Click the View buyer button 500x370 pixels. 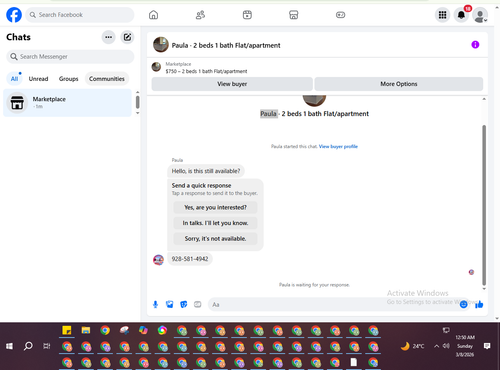click(x=232, y=84)
